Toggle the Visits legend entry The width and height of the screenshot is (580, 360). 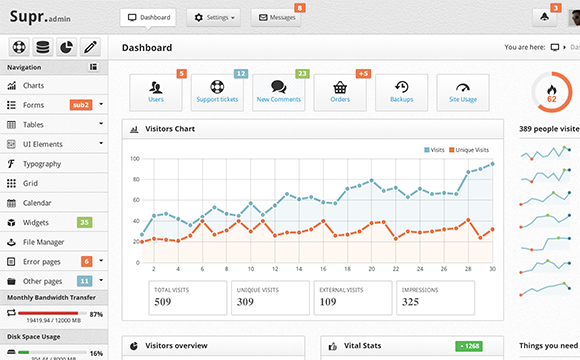[434, 150]
